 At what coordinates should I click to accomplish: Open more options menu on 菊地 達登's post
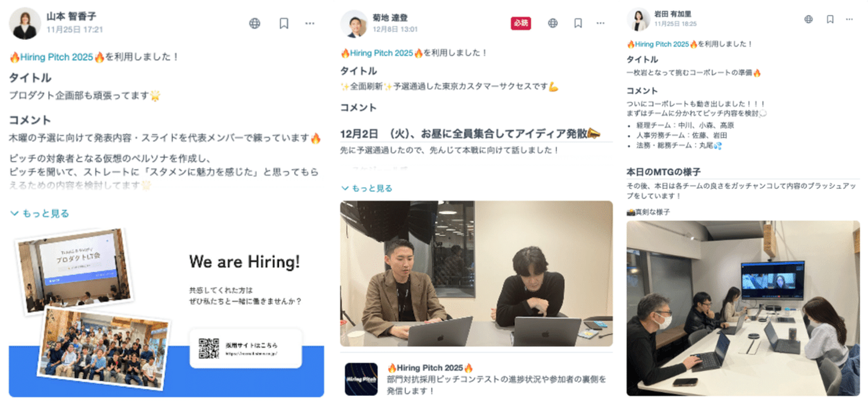tap(600, 24)
